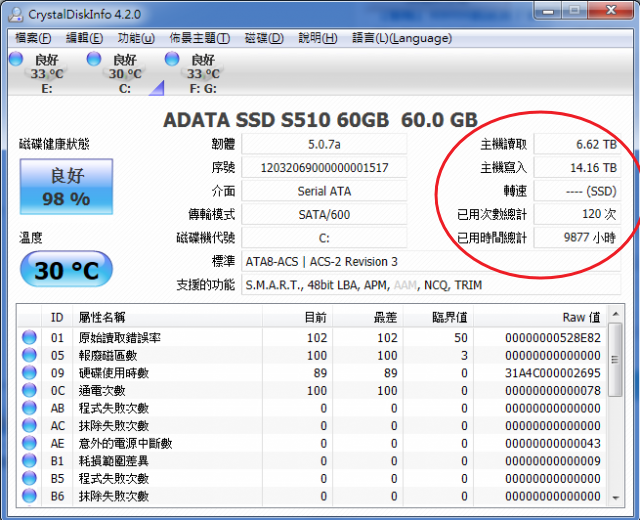Screen dimensions: 640x520
Task: Maximize the CrystalDiskInfo window
Action: click(x=575, y=11)
